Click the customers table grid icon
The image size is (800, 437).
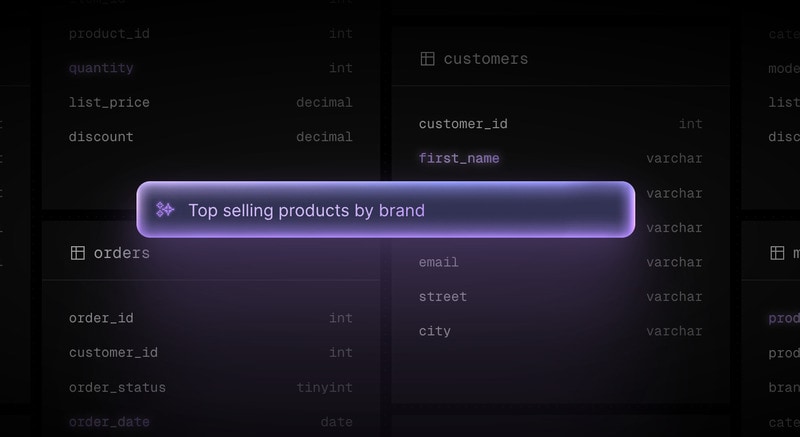[427, 59]
